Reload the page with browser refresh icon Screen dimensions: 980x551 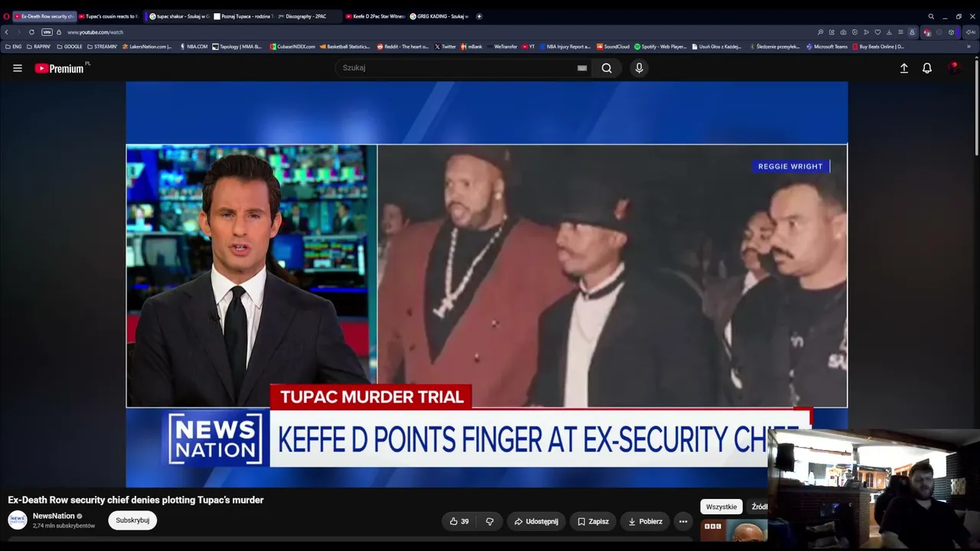31,32
